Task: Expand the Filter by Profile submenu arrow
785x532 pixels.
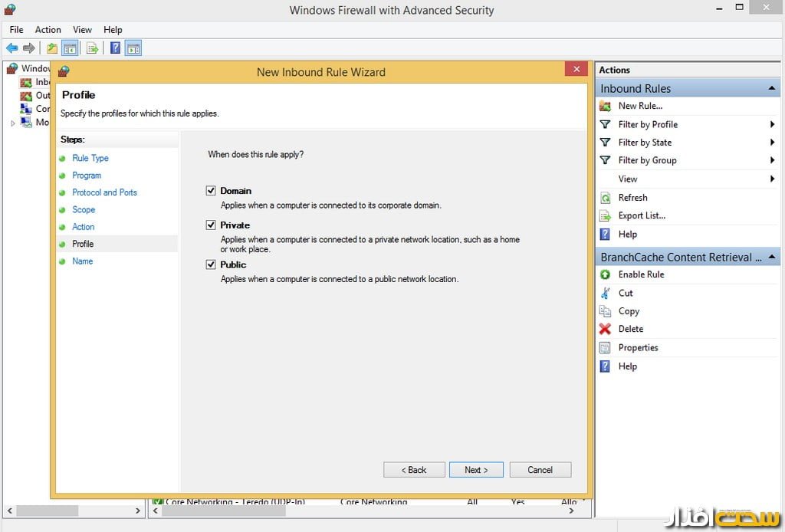Action: pos(772,124)
